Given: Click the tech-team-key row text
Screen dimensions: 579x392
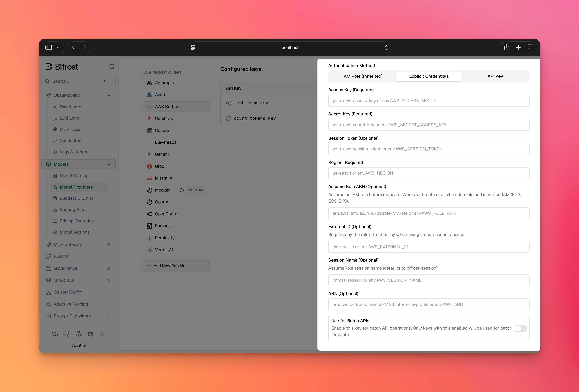Looking at the screenshot, I should click(x=251, y=103).
